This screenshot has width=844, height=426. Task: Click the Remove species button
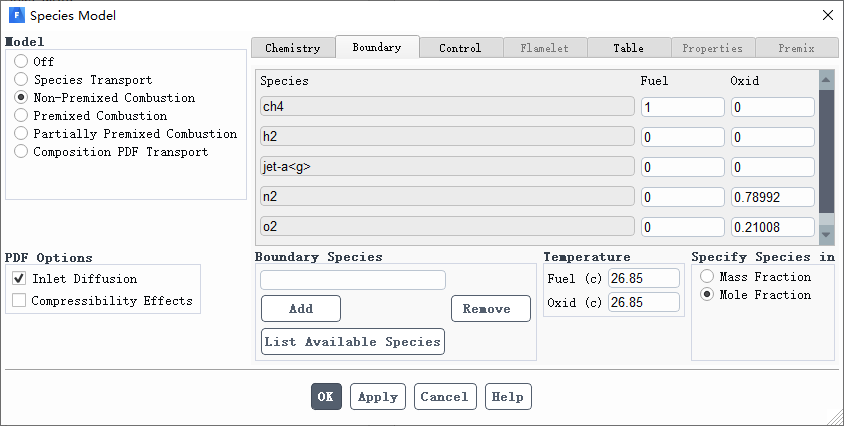pos(491,309)
